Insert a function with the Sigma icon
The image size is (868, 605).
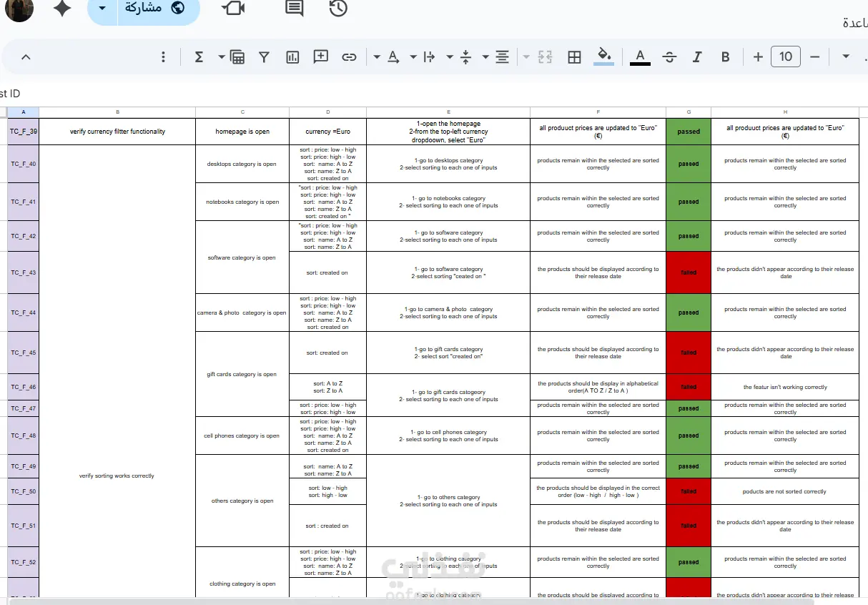point(199,57)
